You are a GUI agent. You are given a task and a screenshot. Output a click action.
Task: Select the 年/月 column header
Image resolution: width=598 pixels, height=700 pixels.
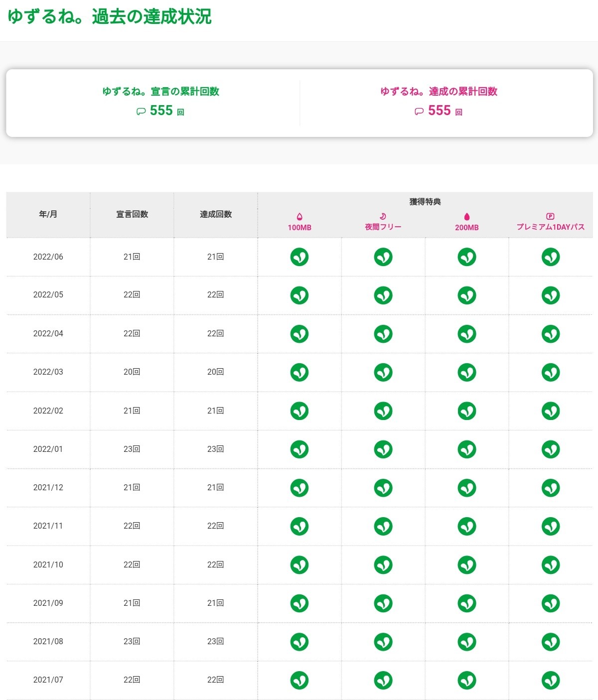(x=48, y=214)
